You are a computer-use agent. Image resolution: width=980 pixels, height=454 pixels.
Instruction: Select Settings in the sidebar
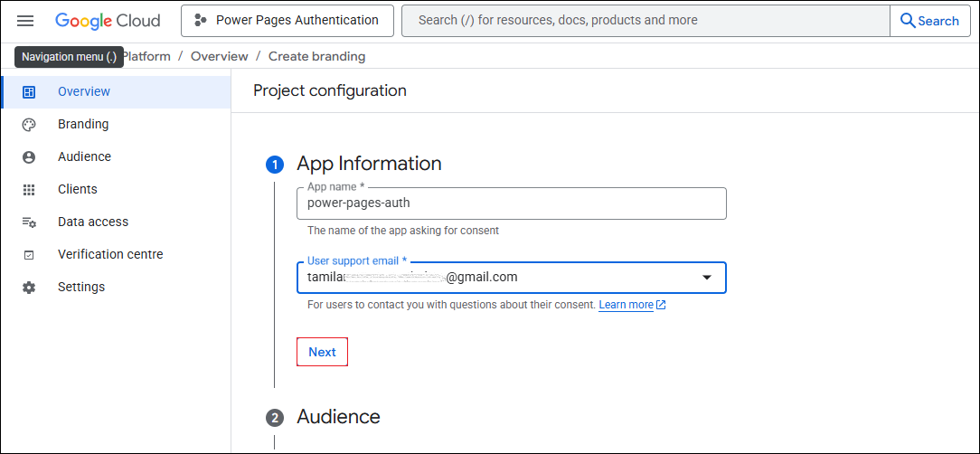coord(116,287)
